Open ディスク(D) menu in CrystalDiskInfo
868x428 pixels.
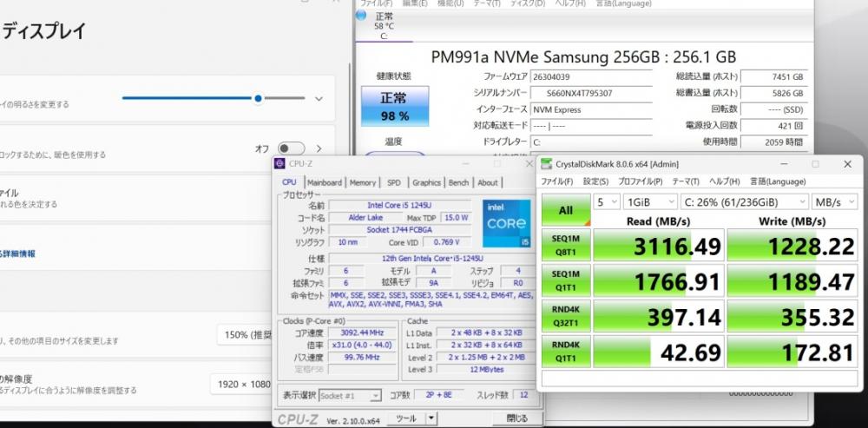(529, 3)
